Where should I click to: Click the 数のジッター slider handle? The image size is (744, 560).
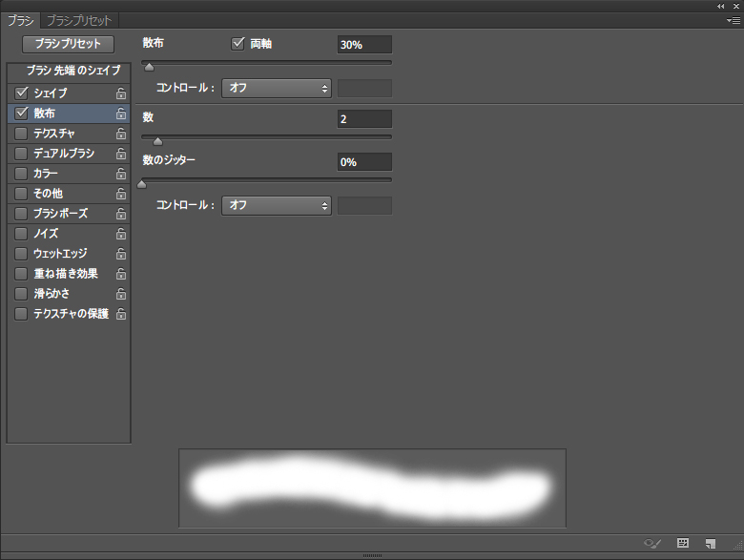click(141, 184)
